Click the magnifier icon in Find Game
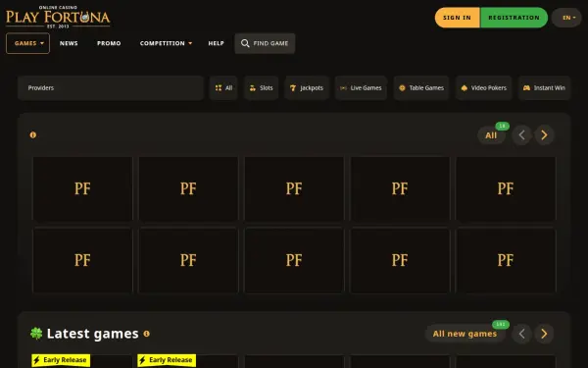This screenshot has height=368, width=588. 245,43
